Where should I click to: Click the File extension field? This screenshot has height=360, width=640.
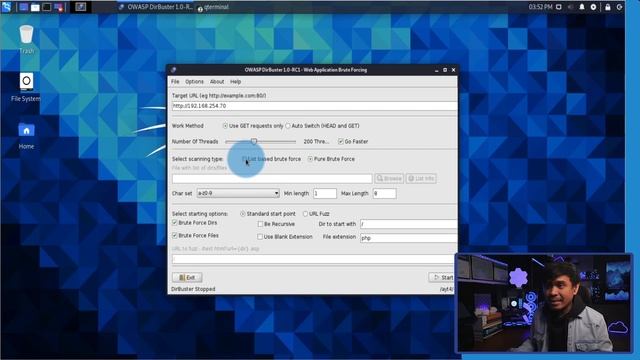click(x=408, y=238)
